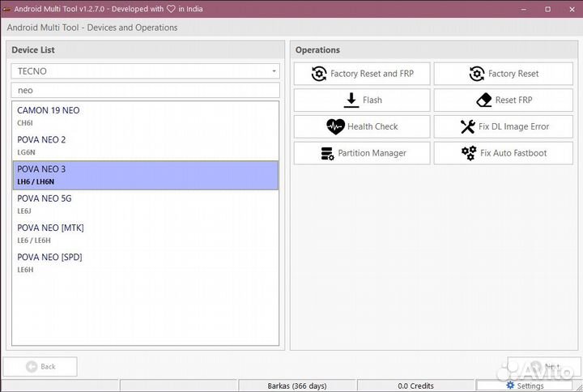Click the Health Check button label
The image size is (583, 392).
point(372,126)
